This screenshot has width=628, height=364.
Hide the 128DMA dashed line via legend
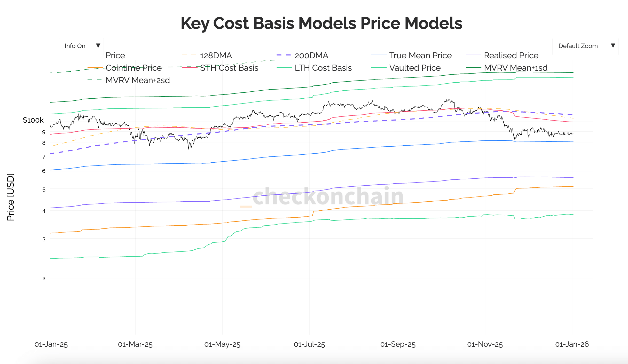pyautogui.click(x=216, y=55)
